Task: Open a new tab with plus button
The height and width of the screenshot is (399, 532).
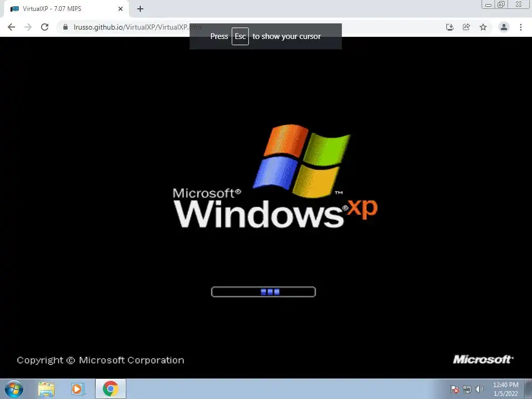Action: pos(140,9)
